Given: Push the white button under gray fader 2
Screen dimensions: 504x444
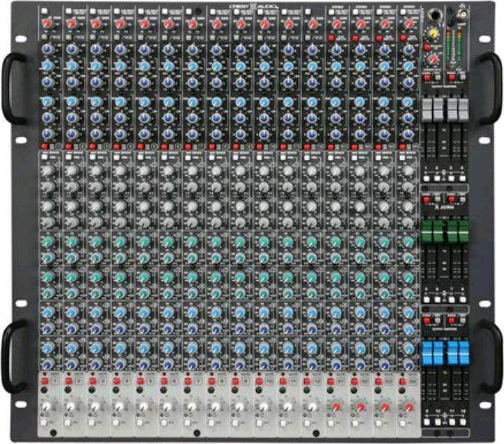Looking at the screenshot, I should (x=437, y=178).
